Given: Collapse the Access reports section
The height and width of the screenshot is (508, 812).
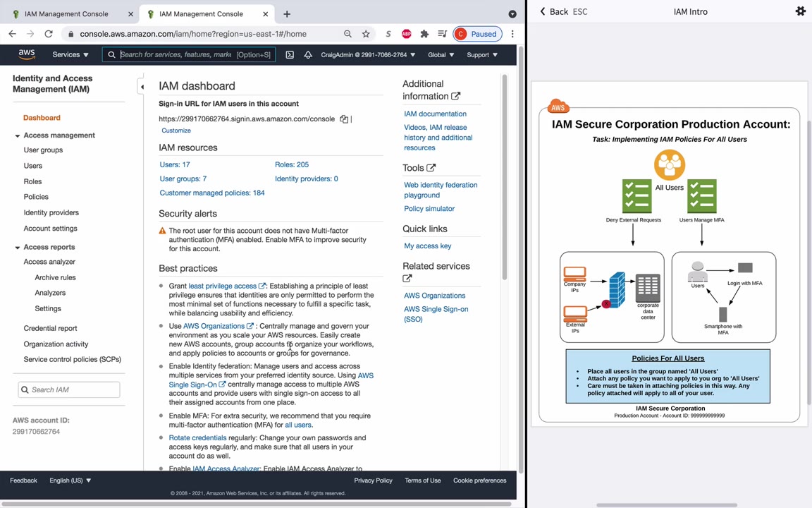Looking at the screenshot, I should pos(17,248).
